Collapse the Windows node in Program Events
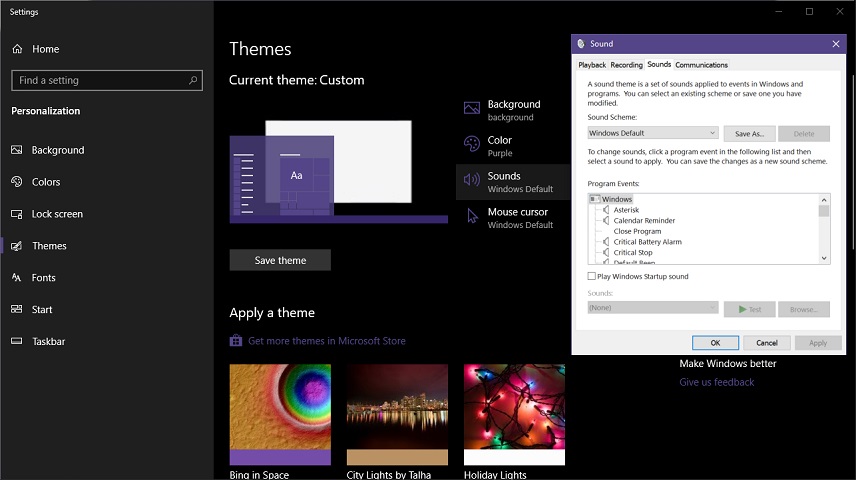The height and width of the screenshot is (480, 856). point(595,199)
